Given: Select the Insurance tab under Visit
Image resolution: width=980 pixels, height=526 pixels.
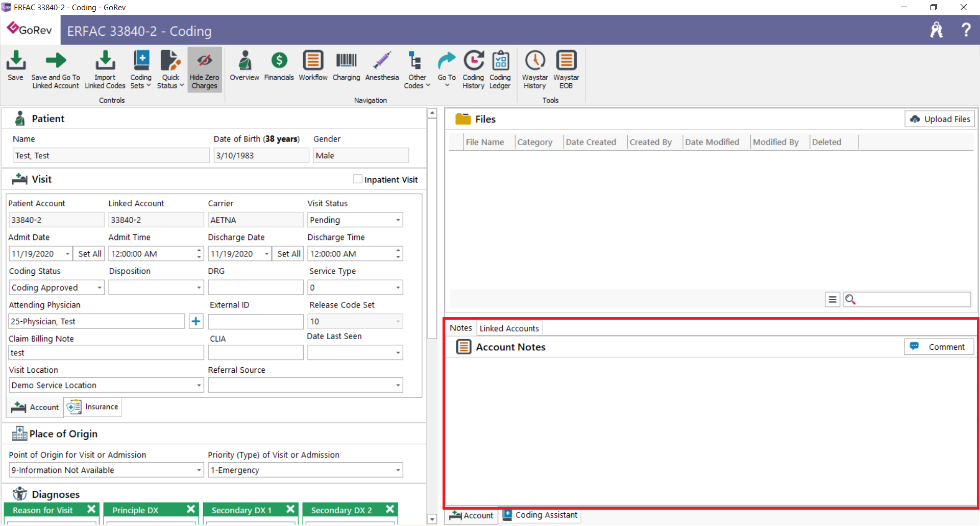Looking at the screenshot, I should [93, 407].
